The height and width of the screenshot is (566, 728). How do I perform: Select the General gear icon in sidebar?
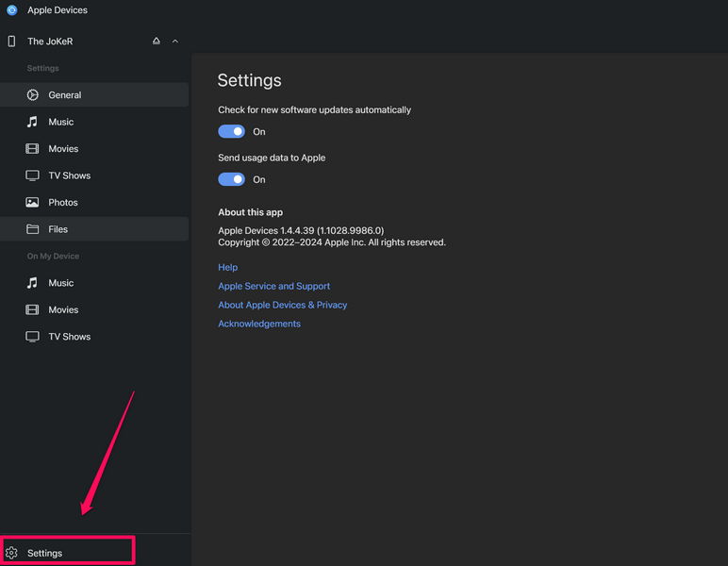click(32, 95)
